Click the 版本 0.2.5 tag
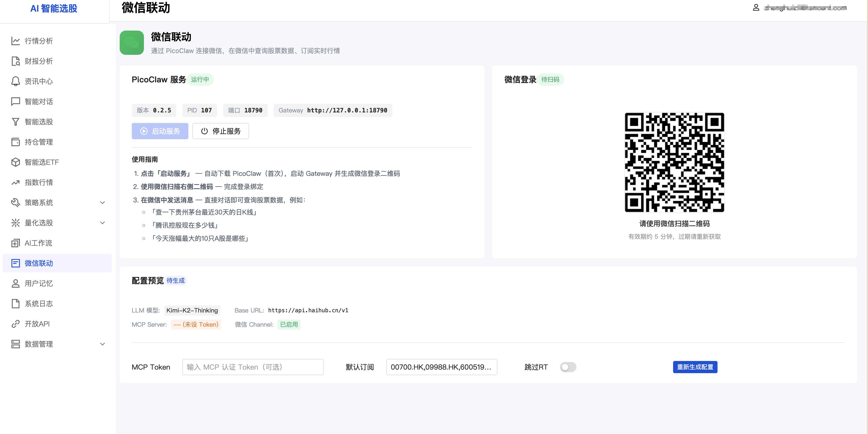The width and height of the screenshot is (868, 434). coord(154,111)
